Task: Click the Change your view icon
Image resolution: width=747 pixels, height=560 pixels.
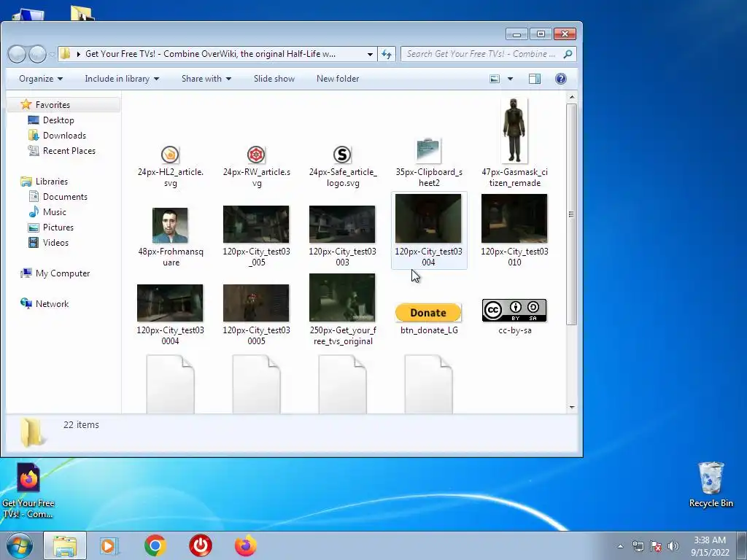Action: (x=495, y=79)
